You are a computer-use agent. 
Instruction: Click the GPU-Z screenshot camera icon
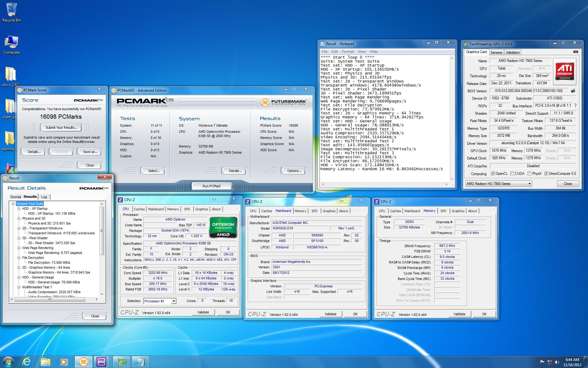(x=575, y=52)
